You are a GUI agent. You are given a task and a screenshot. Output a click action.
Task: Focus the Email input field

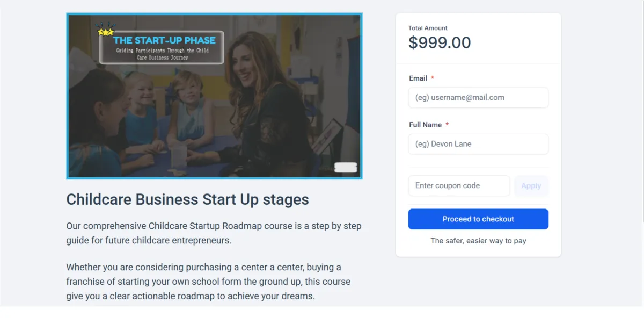478,98
